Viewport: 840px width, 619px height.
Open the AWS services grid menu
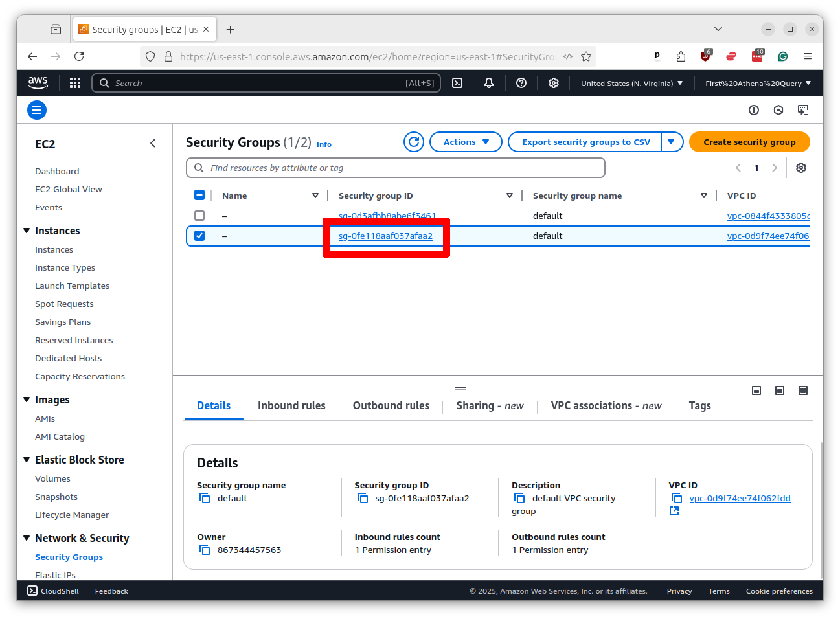coord(75,83)
